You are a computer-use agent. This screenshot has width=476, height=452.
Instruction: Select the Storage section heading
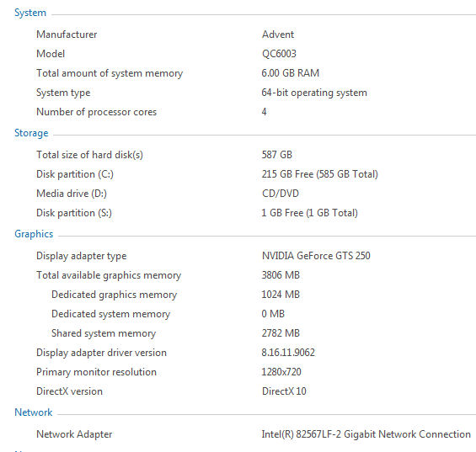click(31, 133)
